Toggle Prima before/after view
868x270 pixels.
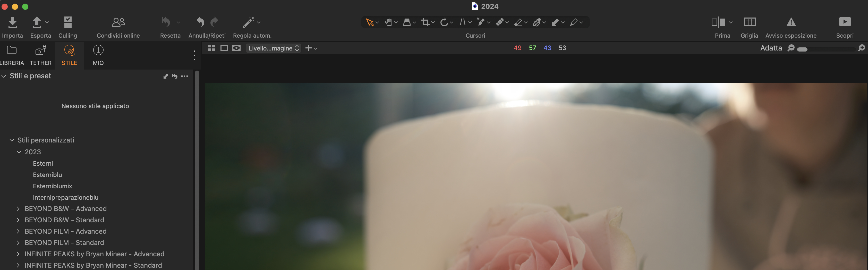pyautogui.click(x=718, y=22)
